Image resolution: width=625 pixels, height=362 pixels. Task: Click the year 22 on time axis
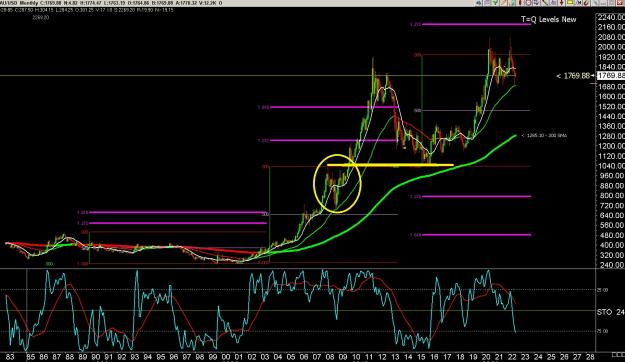(512, 357)
